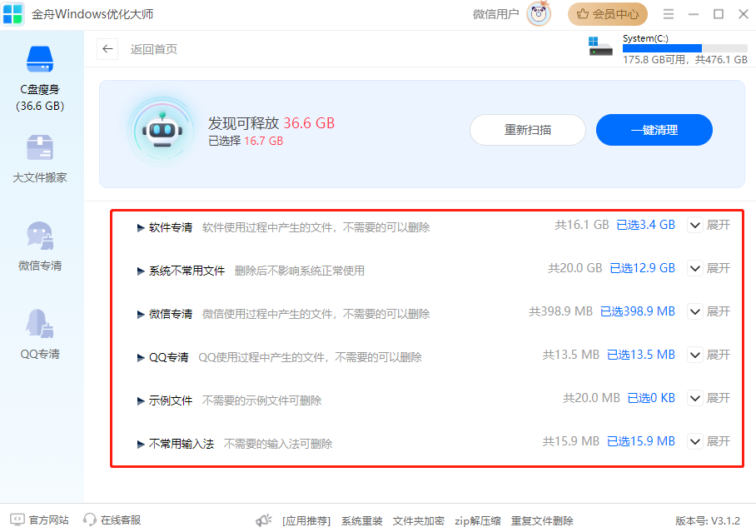Image resolution: width=756 pixels, height=532 pixels.
Task: Toggle chevron checkbox for 软件专清 row
Action: [x=694, y=226]
